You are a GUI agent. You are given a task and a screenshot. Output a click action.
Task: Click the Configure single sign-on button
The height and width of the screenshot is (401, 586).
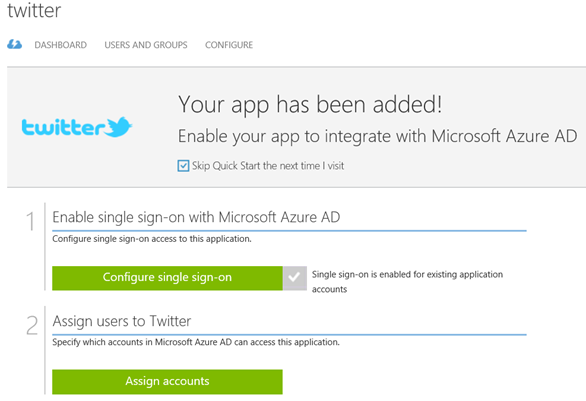click(x=167, y=278)
